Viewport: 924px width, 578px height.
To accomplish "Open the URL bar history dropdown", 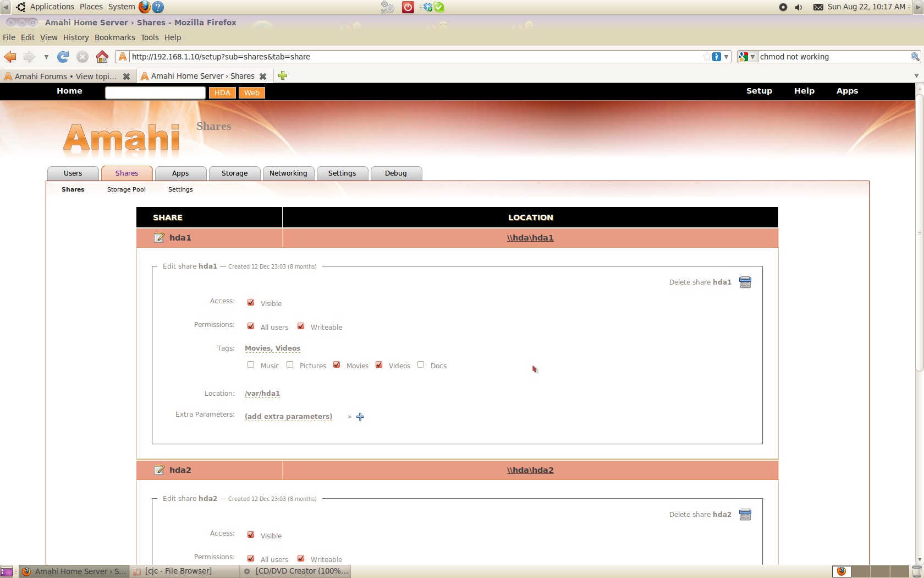I will (727, 57).
